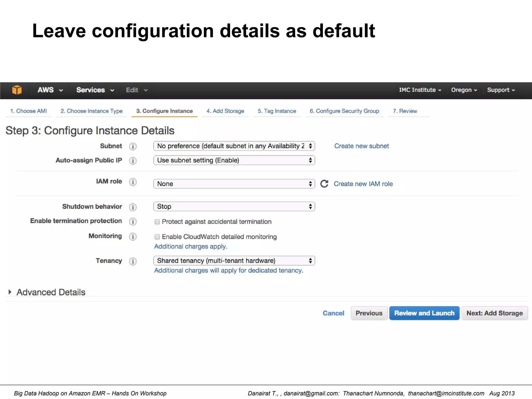
Task: Click the info icon next to Subnet
Action: click(x=133, y=147)
